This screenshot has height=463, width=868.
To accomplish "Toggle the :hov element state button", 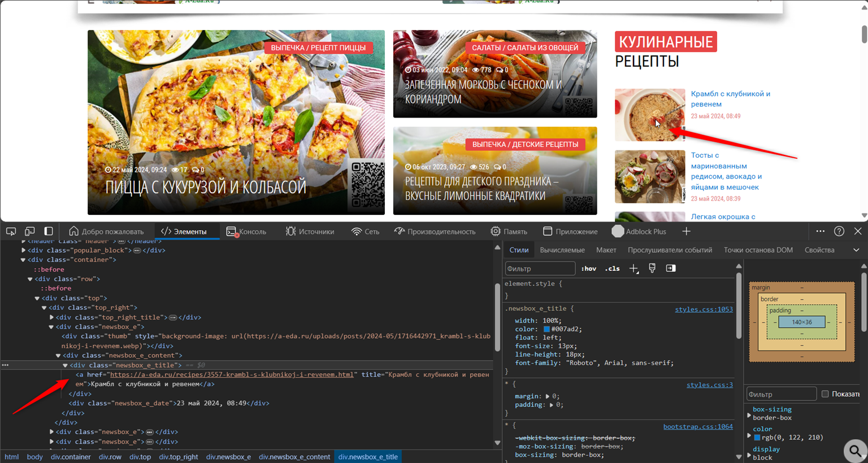I will coord(589,269).
